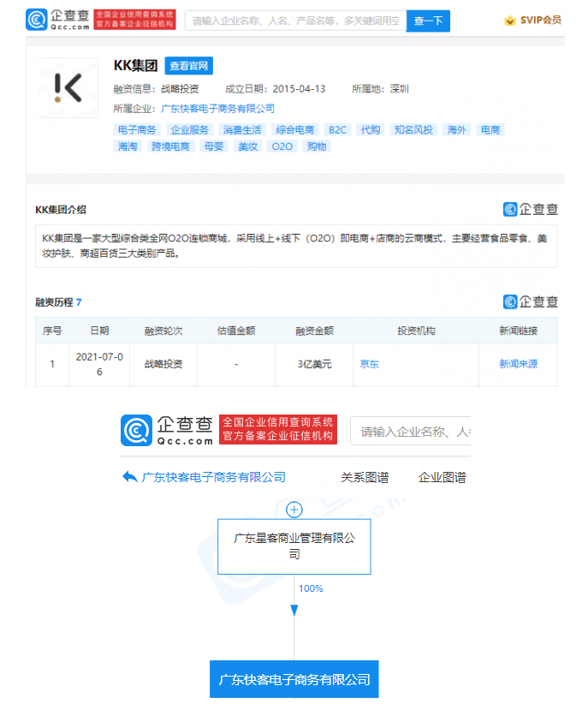Select the B2C tag

pos(337,130)
